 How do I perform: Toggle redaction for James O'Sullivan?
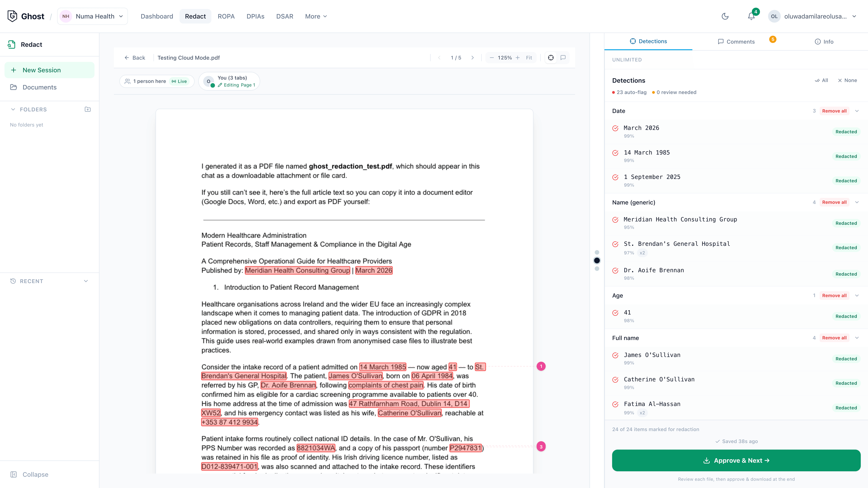tap(615, 355)
